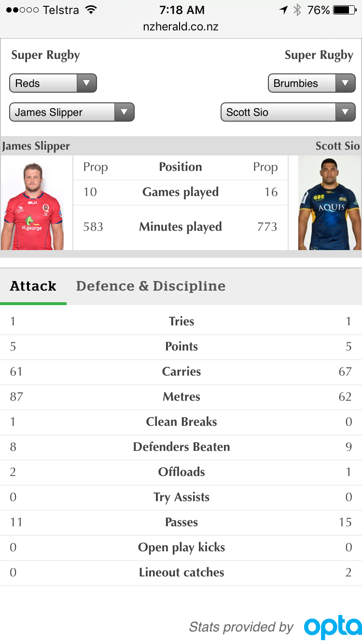The height and width of the screenshot is (644, 362).
Task: Select the Tries stat row
Action: pos(181,322)
